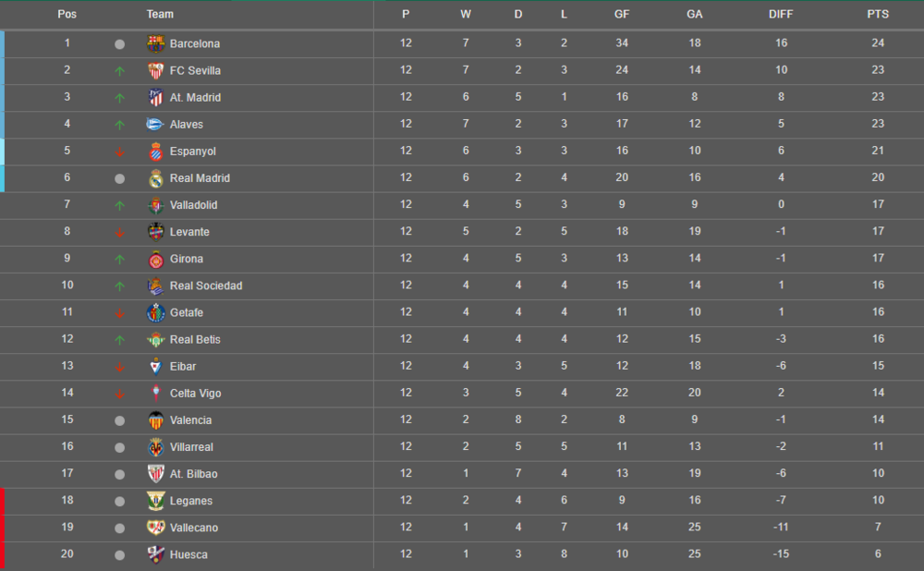The image size is (924, 571).
Task: Click the Celta Vigo crest icon
Action: (x=155, y=394)
